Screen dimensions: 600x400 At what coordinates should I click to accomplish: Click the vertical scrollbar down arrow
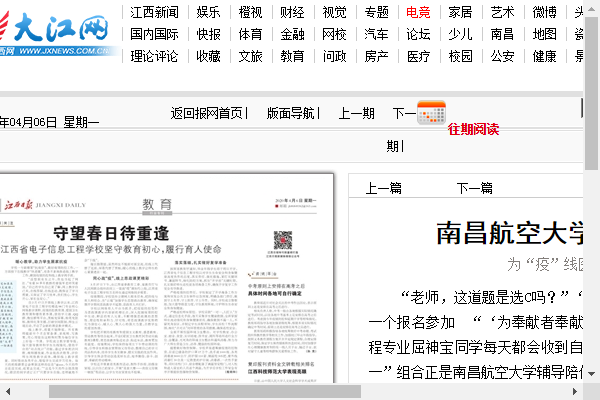pyautogui.click(x=592, y=375)
